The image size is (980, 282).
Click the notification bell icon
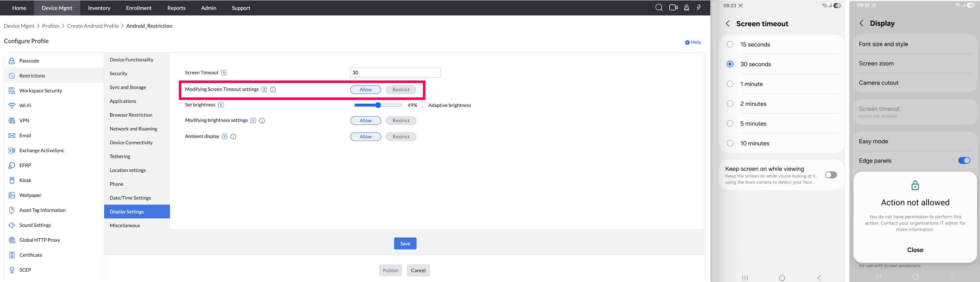click(686, 8)
